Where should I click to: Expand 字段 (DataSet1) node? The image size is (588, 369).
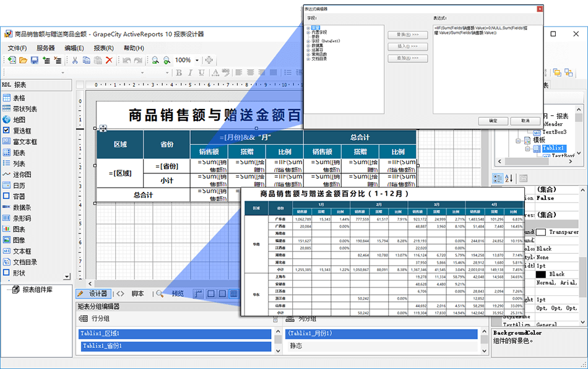[x=308, y=41]
